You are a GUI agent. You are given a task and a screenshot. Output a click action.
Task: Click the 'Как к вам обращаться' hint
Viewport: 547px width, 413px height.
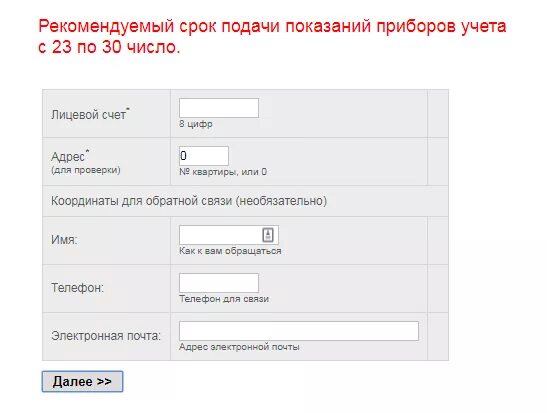click(x=230, y=251)
